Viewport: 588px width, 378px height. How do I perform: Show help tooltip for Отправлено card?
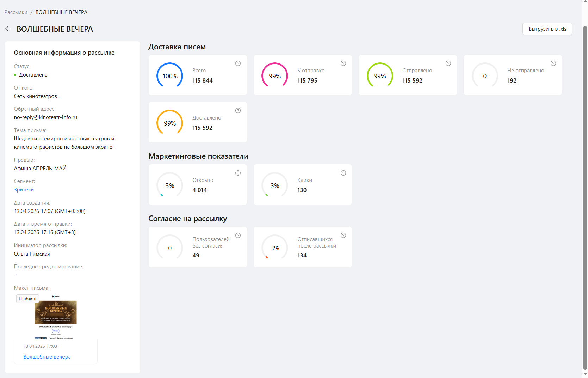(448, 63)
